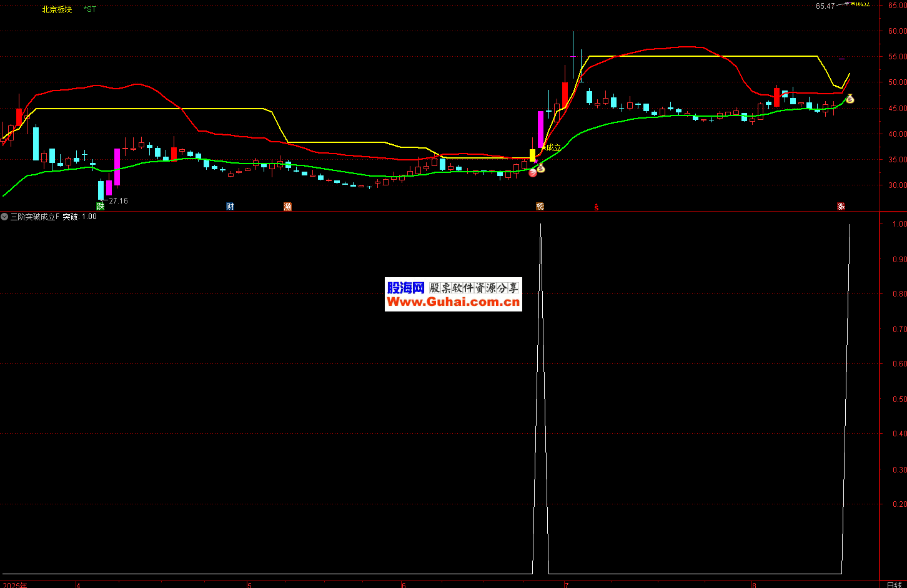Click the red ball signal icon

coord(533,173)
